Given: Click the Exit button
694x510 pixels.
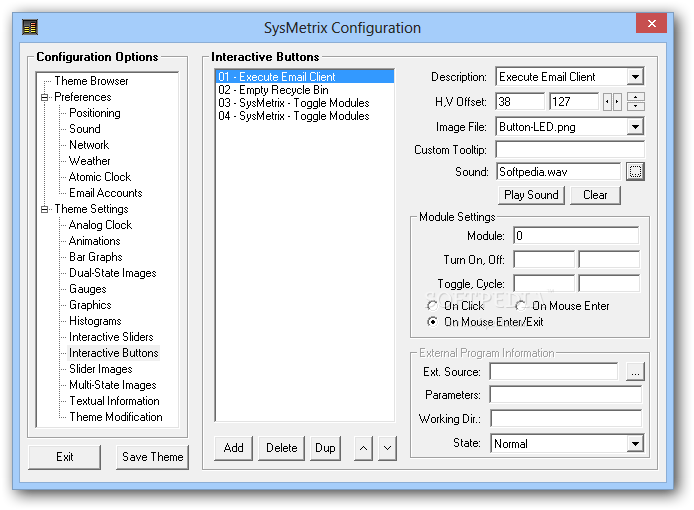Looking at the screenshot, I should click(x=65, y=457).
